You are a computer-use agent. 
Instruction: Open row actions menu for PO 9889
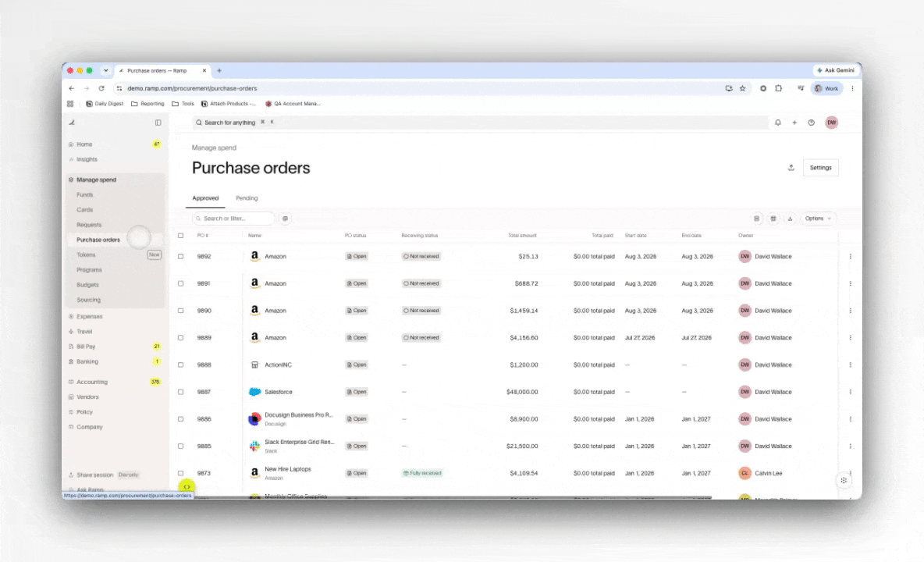coord(851,337)
